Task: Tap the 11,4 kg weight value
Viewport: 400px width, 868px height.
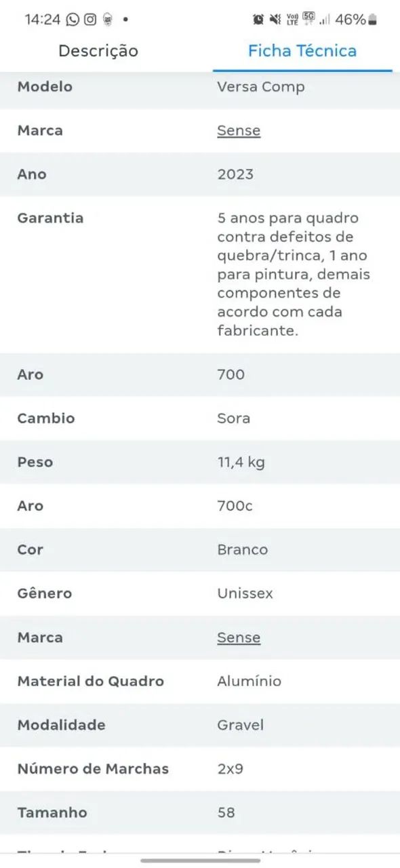Action: pyautogui.click(x=241, y=462)
